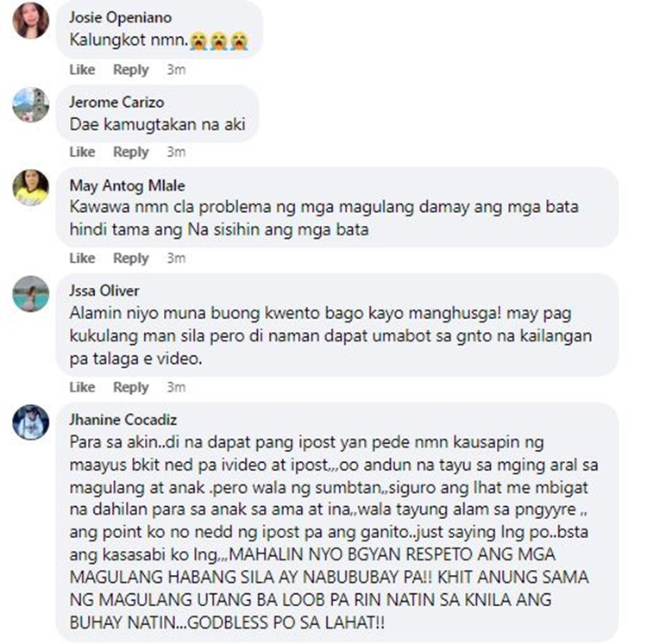Visit May Antog Mlale's profile name
Screen dimensions: 647x644
tap(127, 185)
